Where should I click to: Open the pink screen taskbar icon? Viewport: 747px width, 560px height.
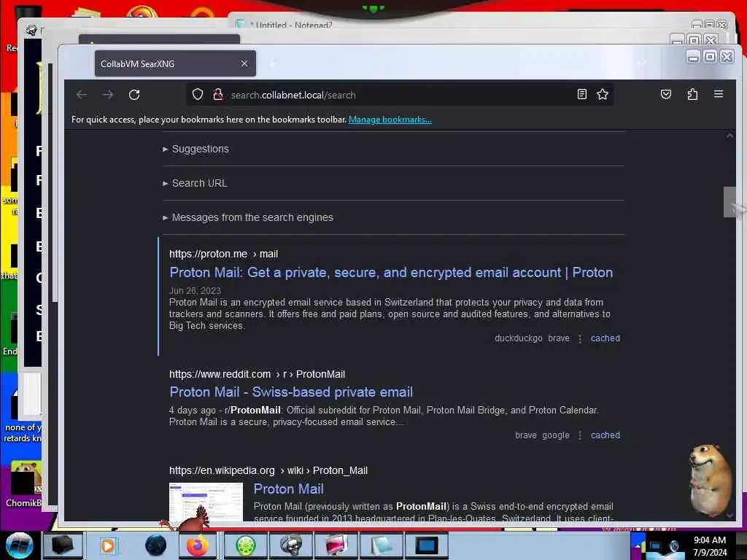pyautogui.click(x=336, y=545)
